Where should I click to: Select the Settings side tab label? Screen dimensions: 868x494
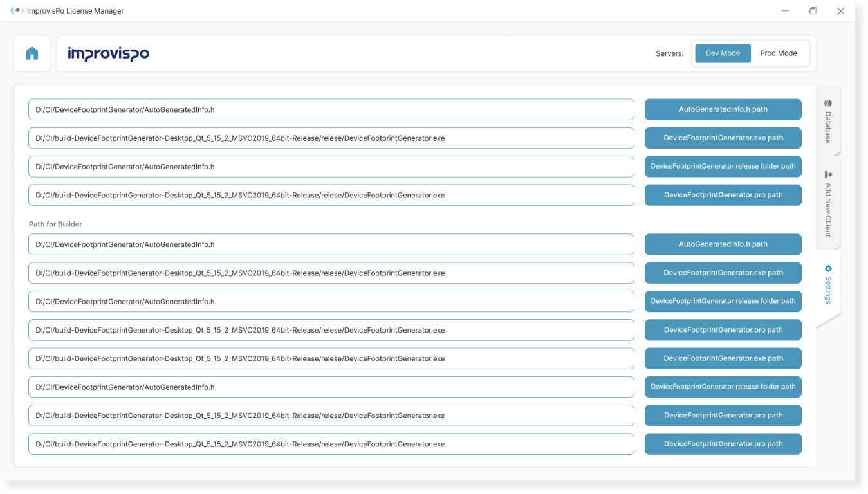[828, 290]
